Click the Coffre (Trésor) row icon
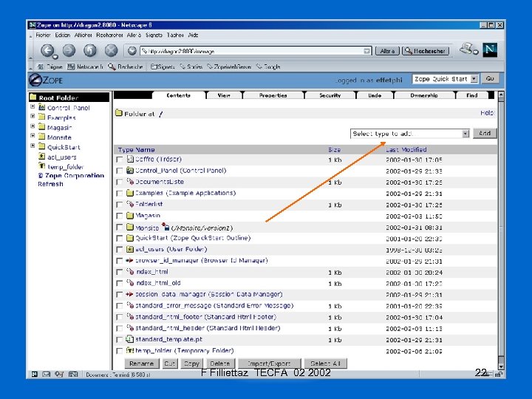 coord(130,159)
